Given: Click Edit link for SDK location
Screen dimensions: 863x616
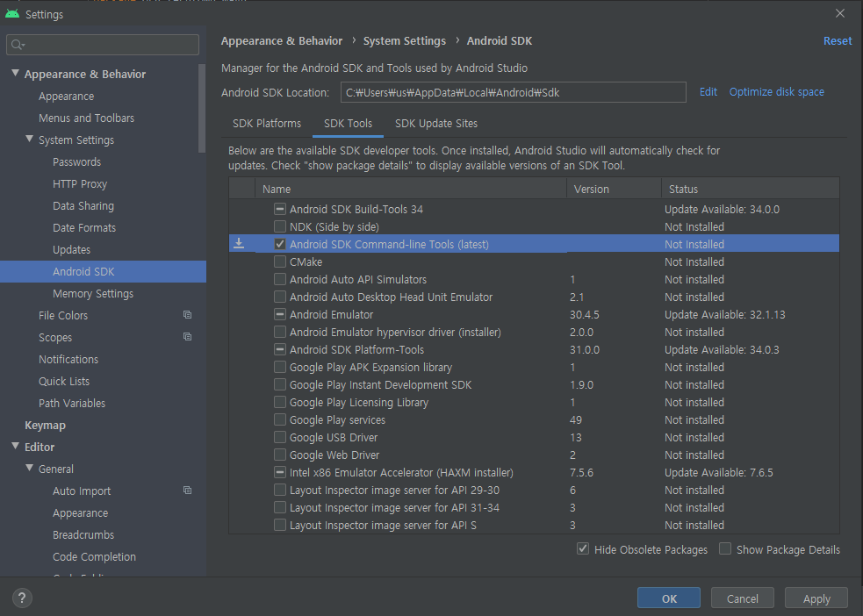Looking at the screenshot, I should [708, 92].
